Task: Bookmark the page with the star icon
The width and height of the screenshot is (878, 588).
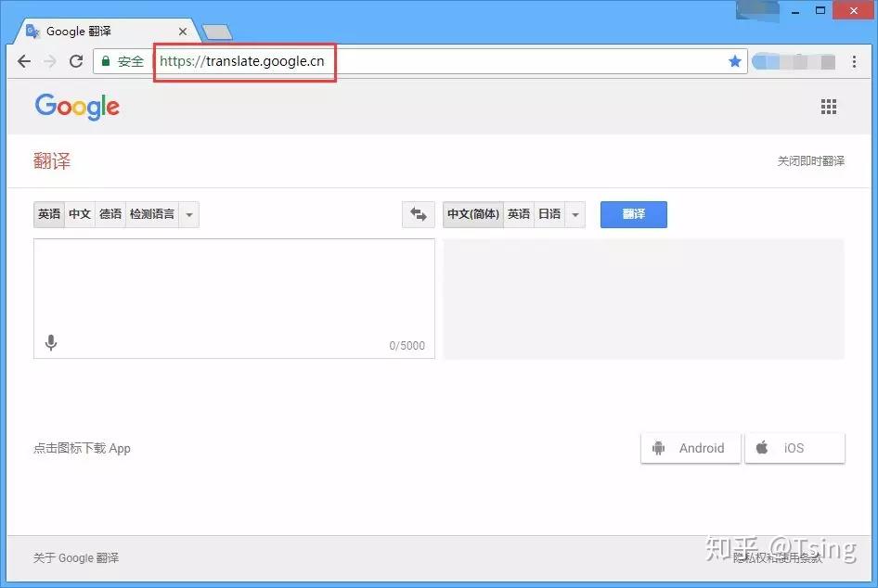Action: (x=735, y=61)
